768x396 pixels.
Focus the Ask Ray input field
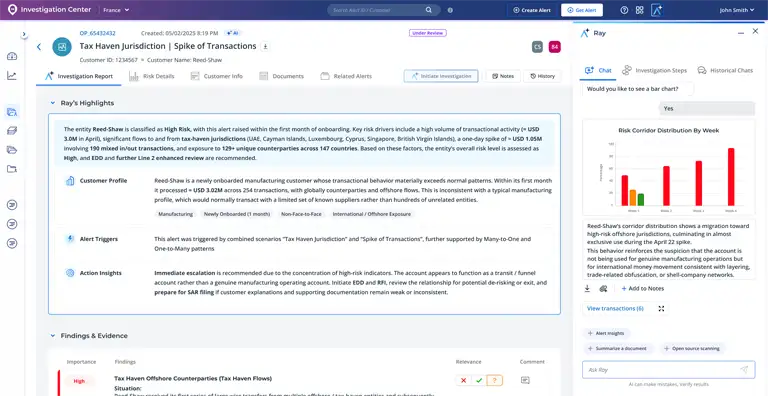pos(669,370)
